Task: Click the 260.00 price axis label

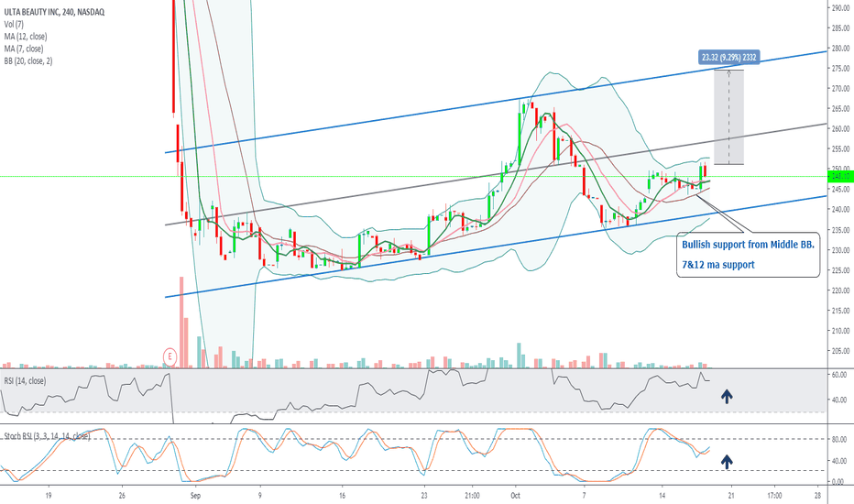Action: click(840, 128)
